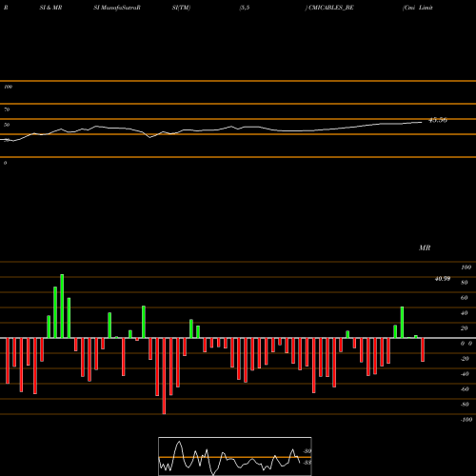Screen dimensions: 476x476
Task: Click the value 33 in mini chart
Action: pyautogui.click(x=307, y=463)
